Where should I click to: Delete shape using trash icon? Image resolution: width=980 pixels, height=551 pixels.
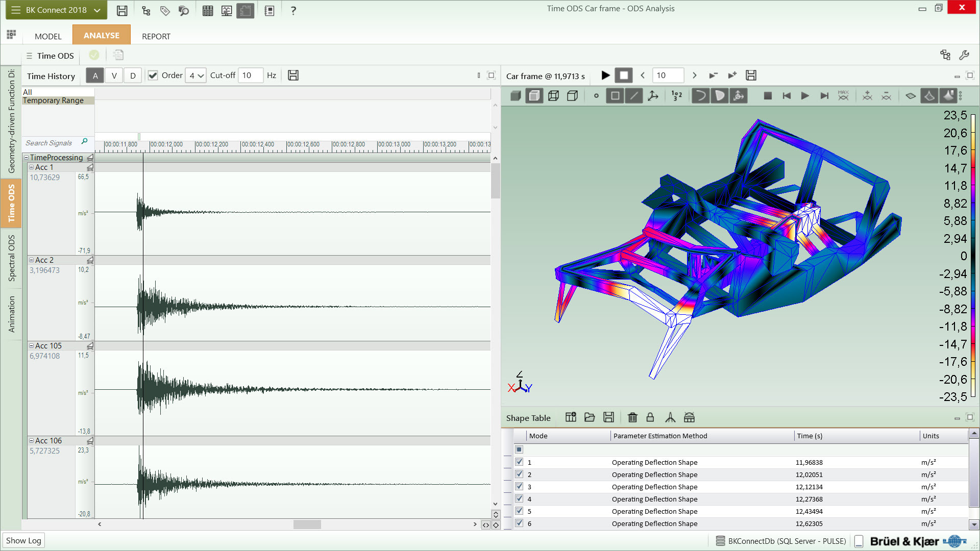[632, 418]
